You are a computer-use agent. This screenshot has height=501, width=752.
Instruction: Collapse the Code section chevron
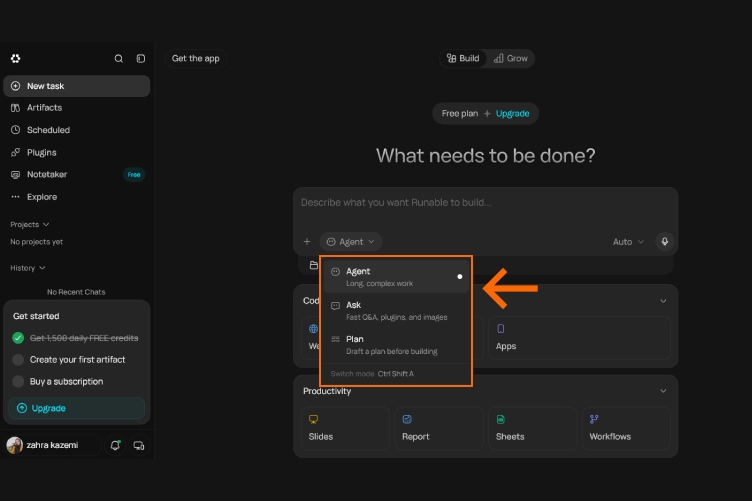click(x=663, y=301)
